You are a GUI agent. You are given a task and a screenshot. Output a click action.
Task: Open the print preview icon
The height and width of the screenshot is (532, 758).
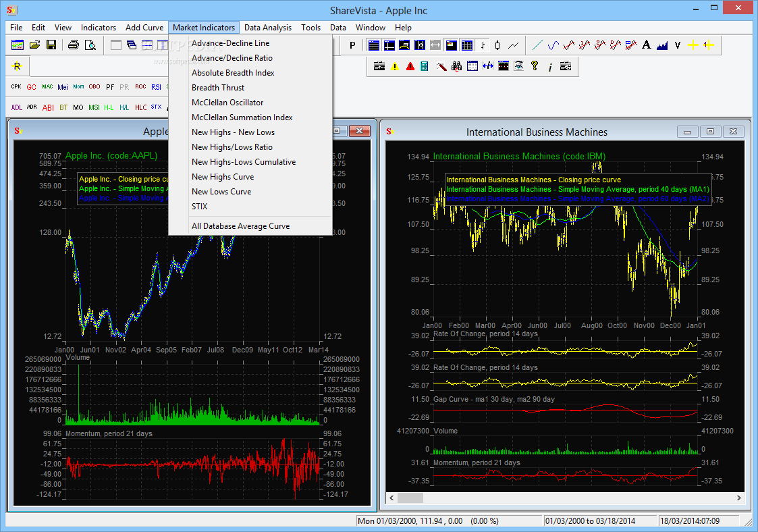click(90, 45)
